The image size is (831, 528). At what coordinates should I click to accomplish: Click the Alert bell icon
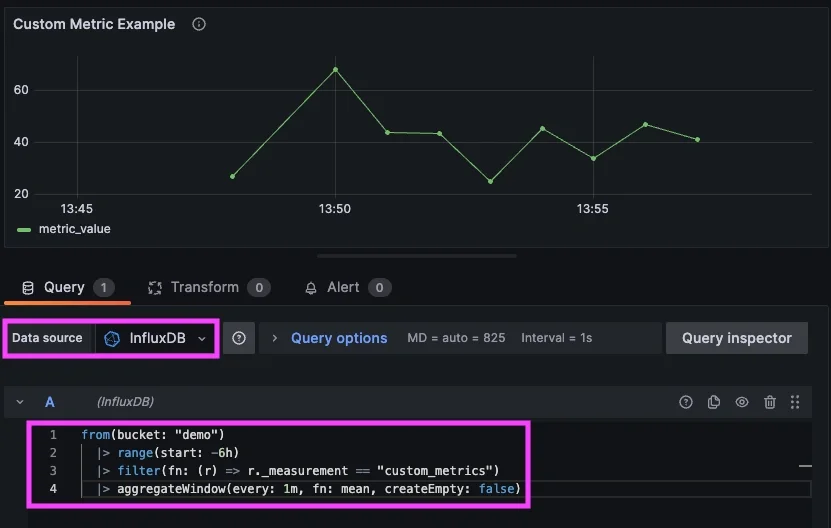[x=311, y=288]
